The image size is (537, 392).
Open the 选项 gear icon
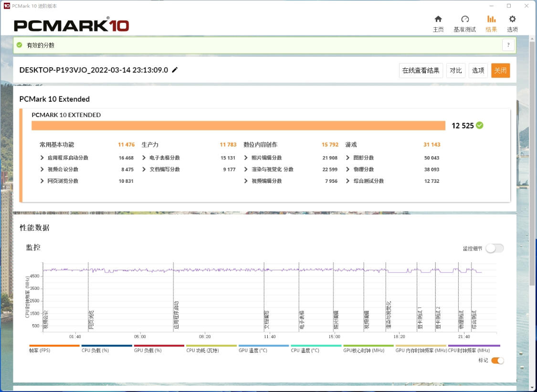(512, 19)
